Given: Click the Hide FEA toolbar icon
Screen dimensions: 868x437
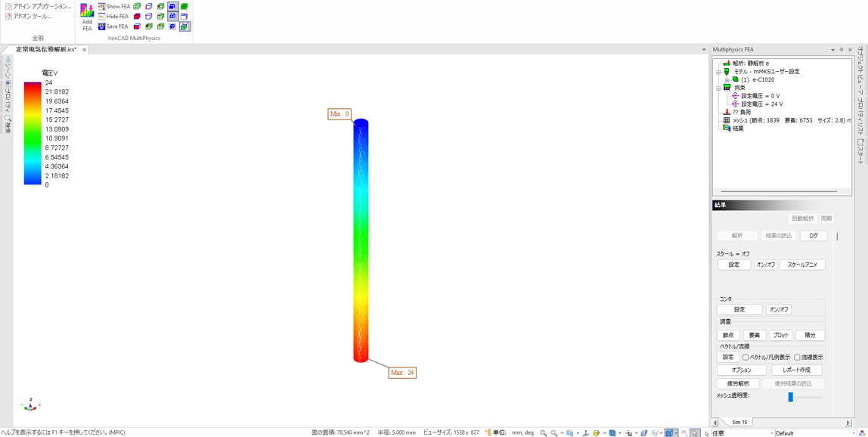Looking at the screenshot, I should 102,16.
